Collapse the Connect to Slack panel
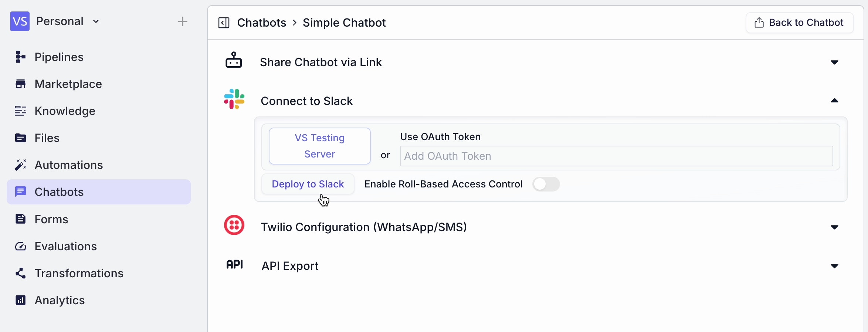868x332 pixels. click(834, 101)
